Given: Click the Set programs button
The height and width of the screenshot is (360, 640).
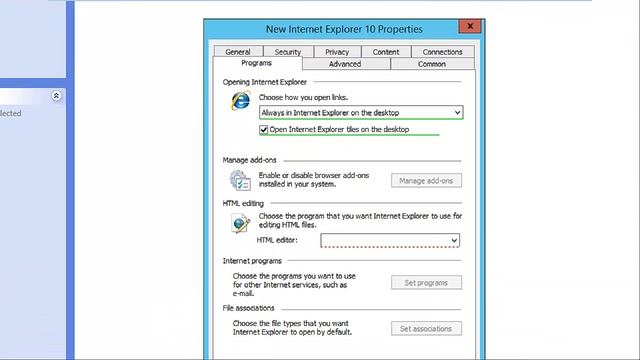Looking at the screenshot, I should click(x=426, y=282).
